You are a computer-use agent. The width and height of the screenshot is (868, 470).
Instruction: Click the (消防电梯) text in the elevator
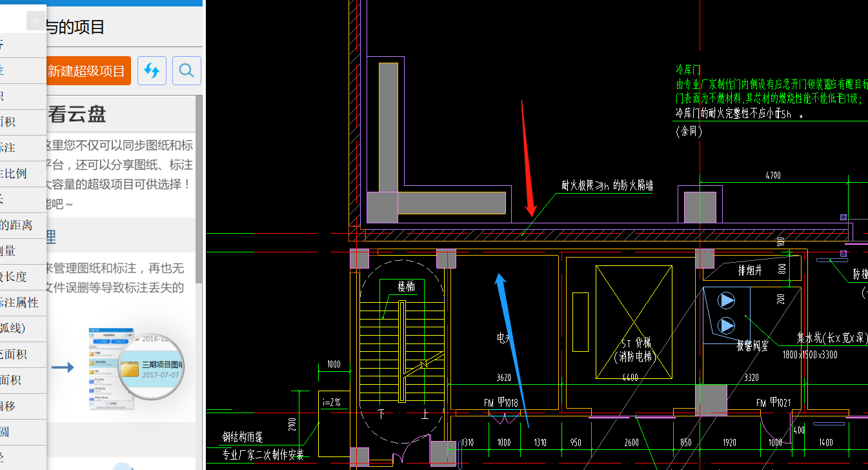pos(634,357)
